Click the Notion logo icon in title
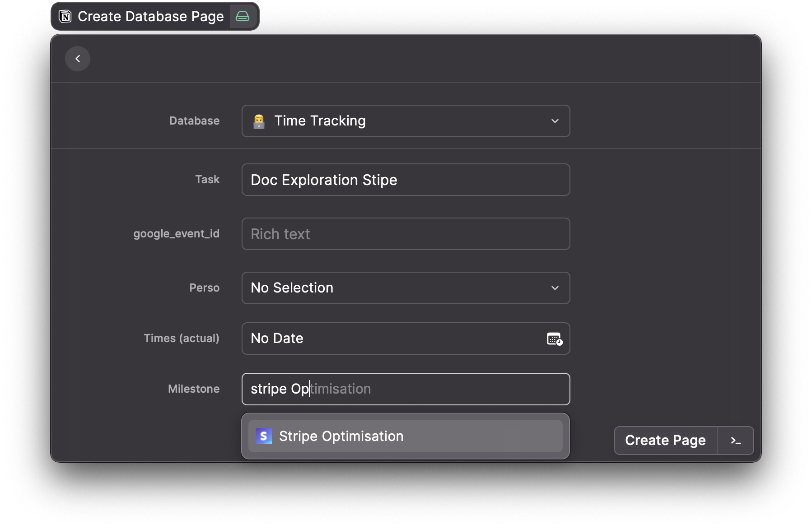Image resolution: width=812 pixels, height=529 pixels. tap(65, 17)
